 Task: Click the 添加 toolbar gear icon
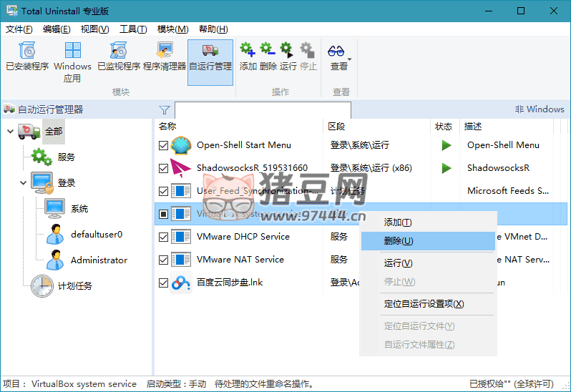(x=248, y=50)
